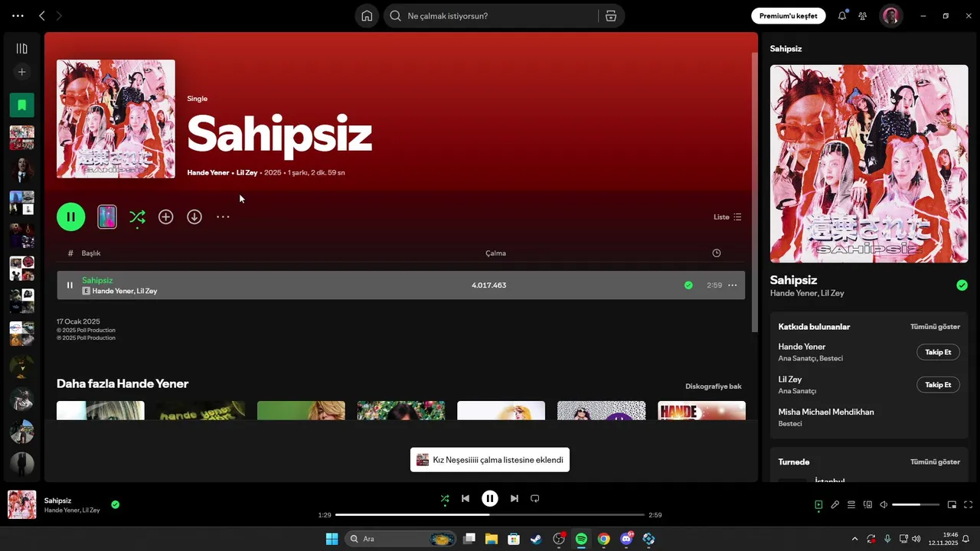Open the notifications bell in Spotify header

coord(842,15)
